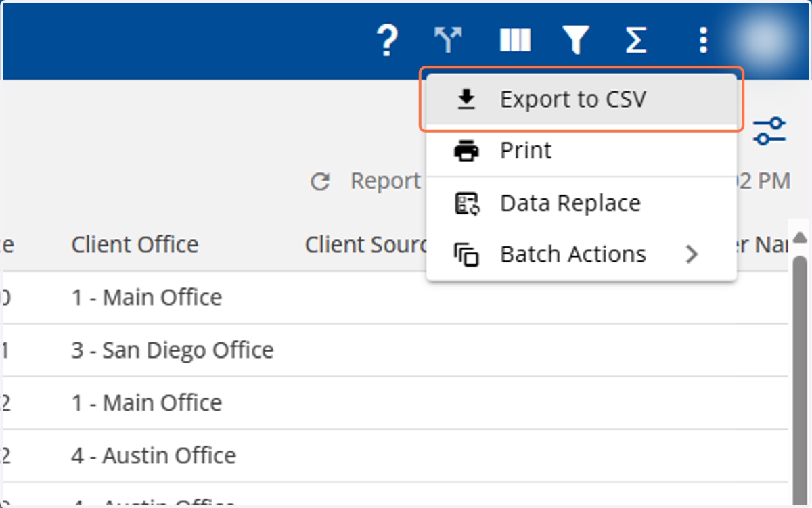Select the '3 - San Diego Office' cell
Screen dimensions: 812x508
coord(173,350)
